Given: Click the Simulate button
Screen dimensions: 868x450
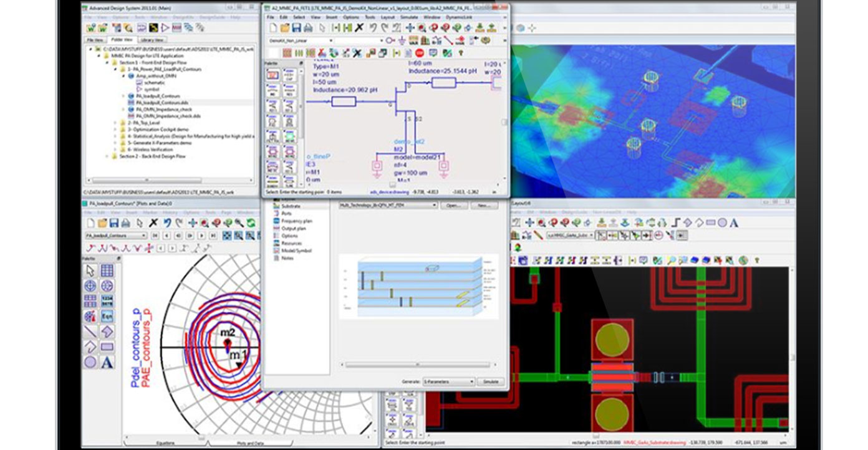Looking at the screenshot, I should (490, 381).
